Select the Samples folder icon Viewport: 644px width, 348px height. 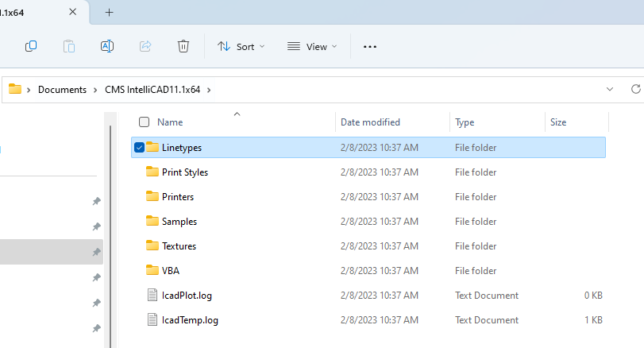click(x=152, y=221)
